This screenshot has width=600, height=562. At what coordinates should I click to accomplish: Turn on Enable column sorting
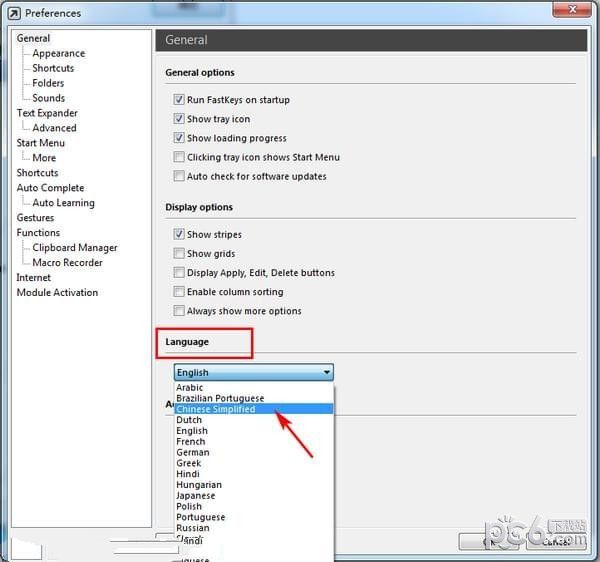pos(179,292)
